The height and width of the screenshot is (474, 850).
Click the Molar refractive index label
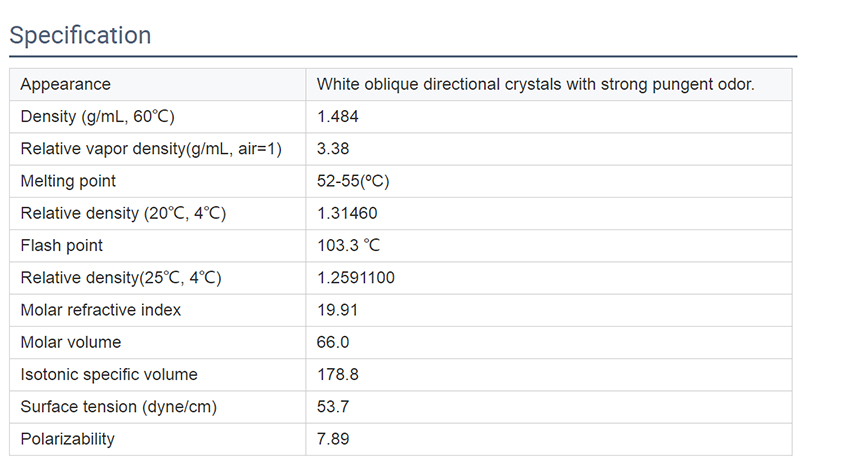tap(101, 310)
